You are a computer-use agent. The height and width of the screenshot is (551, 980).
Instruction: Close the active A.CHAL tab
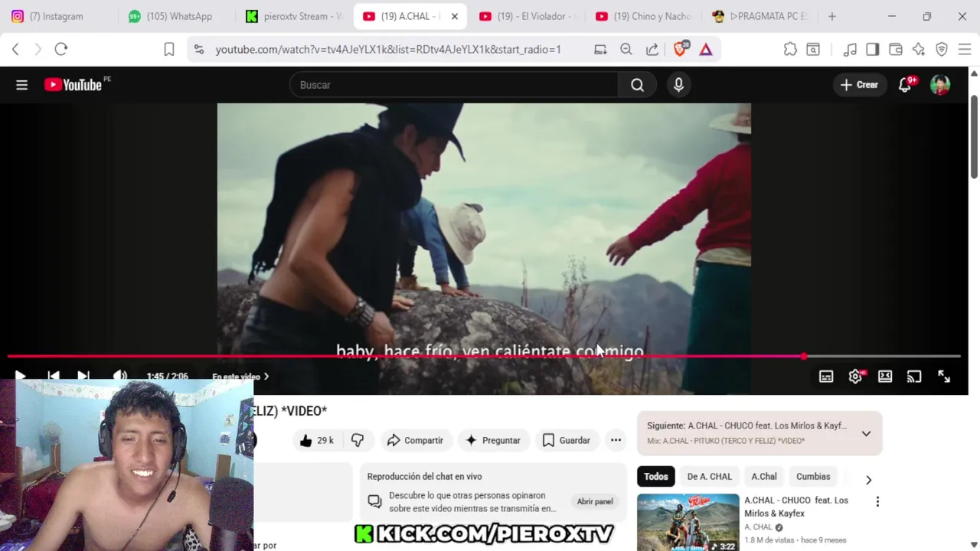coord(454,16)
